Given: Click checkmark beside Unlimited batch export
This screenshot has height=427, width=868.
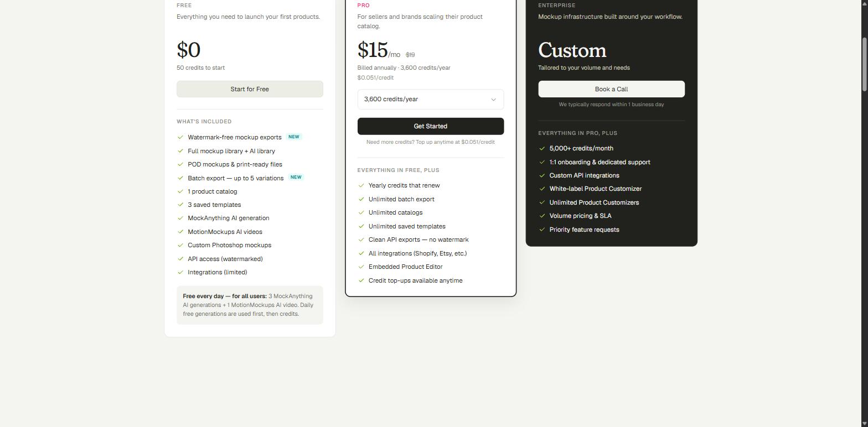Looking at the screenshot, I should [x=361, y=199].
